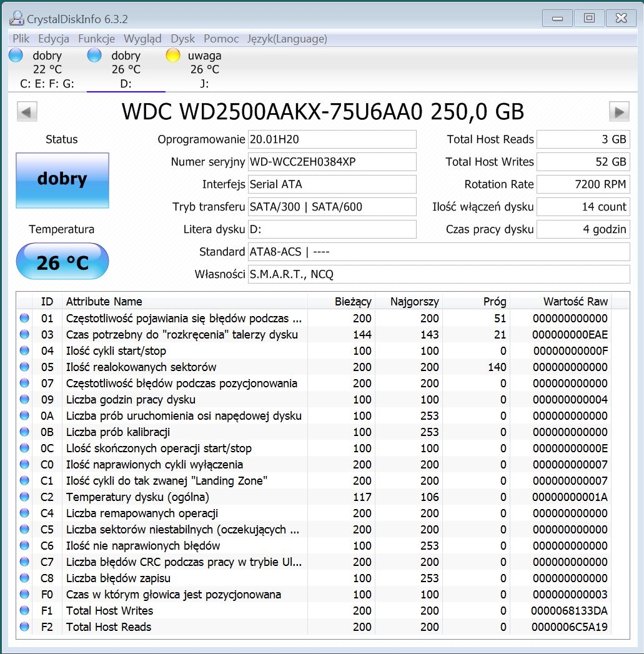Select the Temperatury dysku (ogólna) text

coord(137,497)
